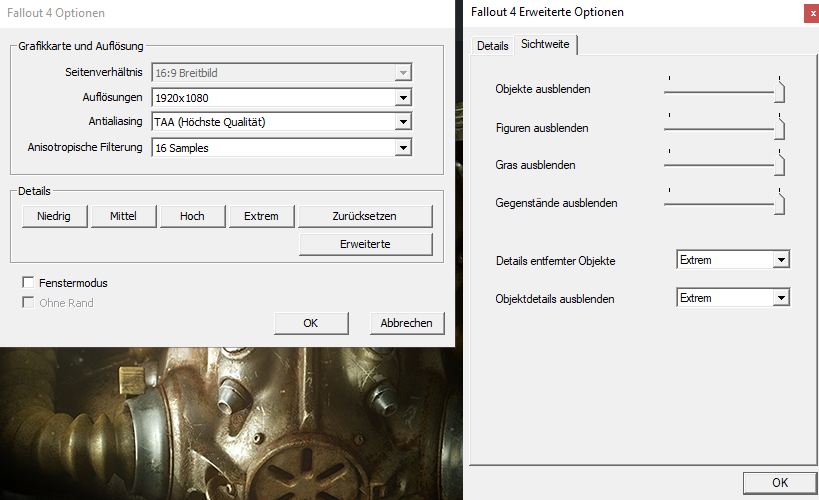Viewport: 819px width, 500px height.
Task: Click the Gras ausblenden slider handle
Action: [779, 164]
